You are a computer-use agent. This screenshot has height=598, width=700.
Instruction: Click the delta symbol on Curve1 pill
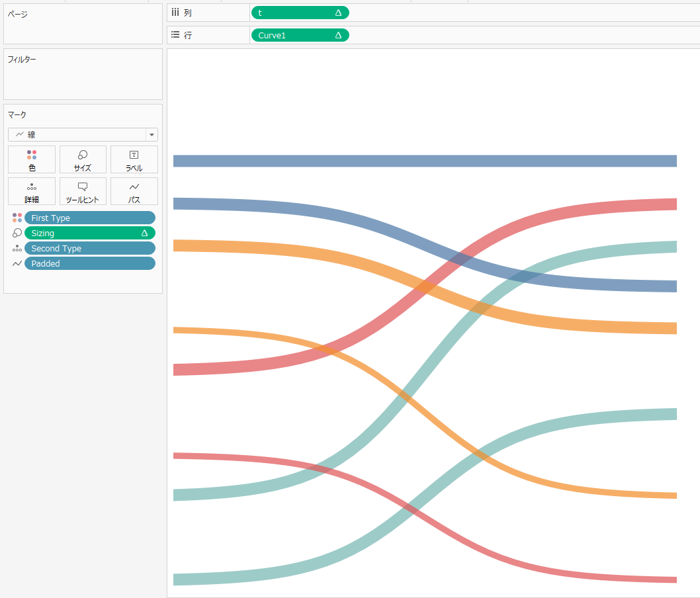pos(338,35)
